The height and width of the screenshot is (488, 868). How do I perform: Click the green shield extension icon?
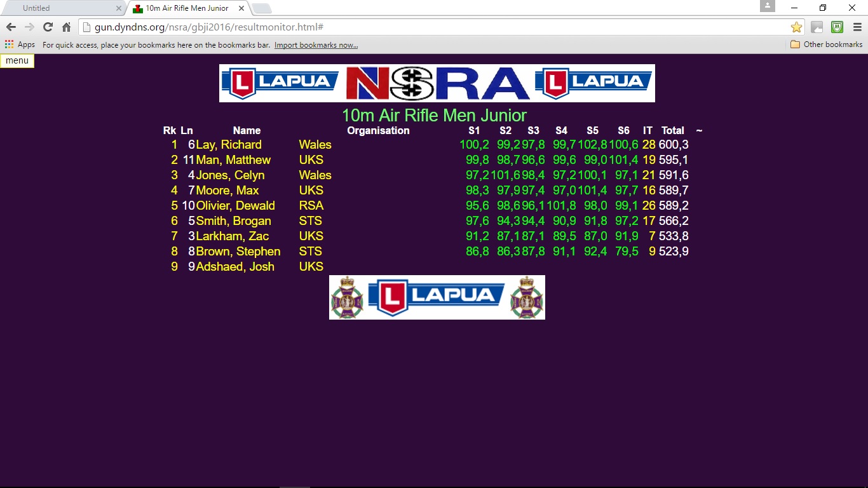tap(837, 27)
